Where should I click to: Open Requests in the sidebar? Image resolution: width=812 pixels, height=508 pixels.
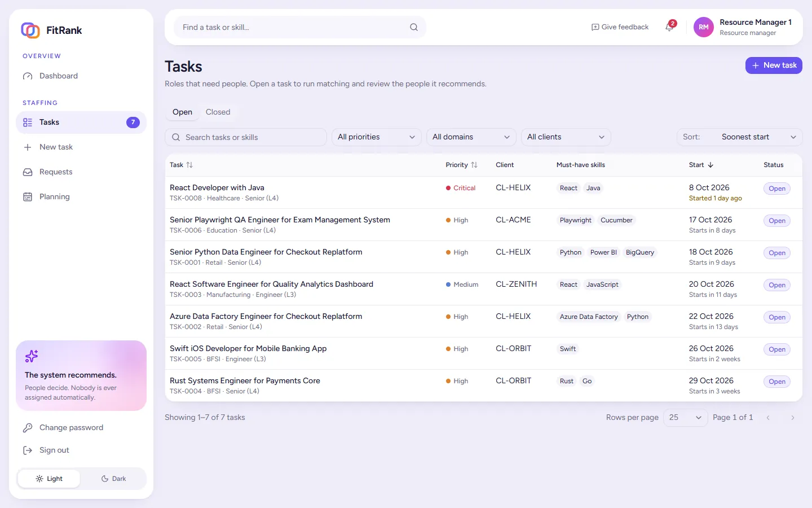click(x=81, y=172)
